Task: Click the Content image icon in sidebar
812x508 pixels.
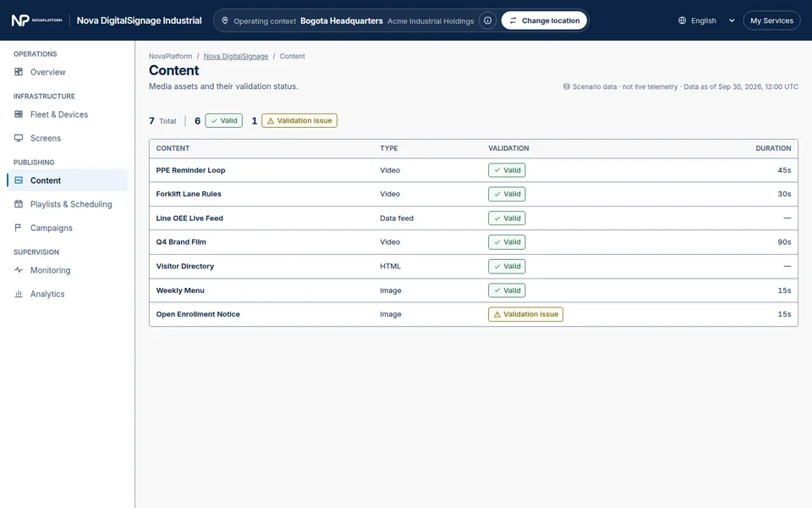Action: [x=19, y=180]
